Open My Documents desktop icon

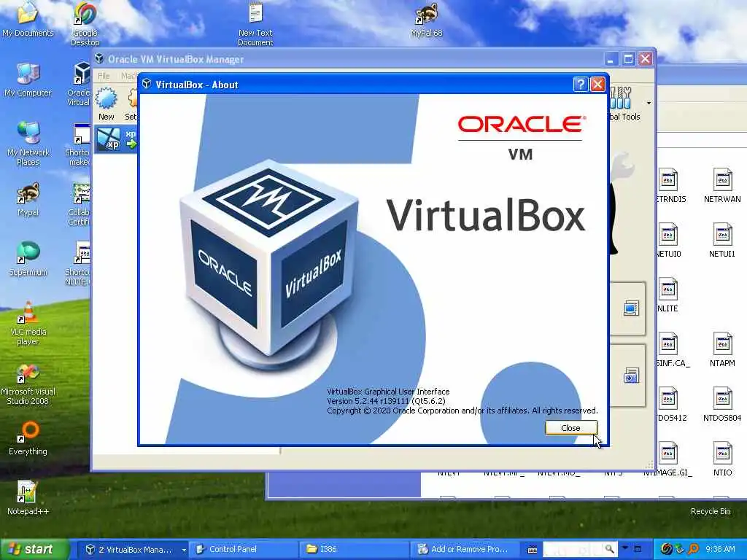[x=28, y=19]
